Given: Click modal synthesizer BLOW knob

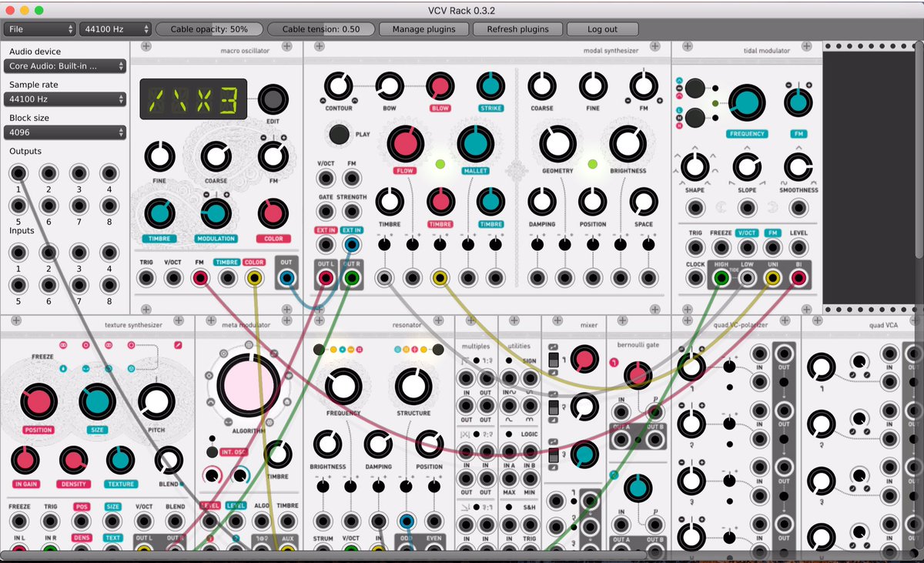Looking at the screenshot, I should (440, 85).
